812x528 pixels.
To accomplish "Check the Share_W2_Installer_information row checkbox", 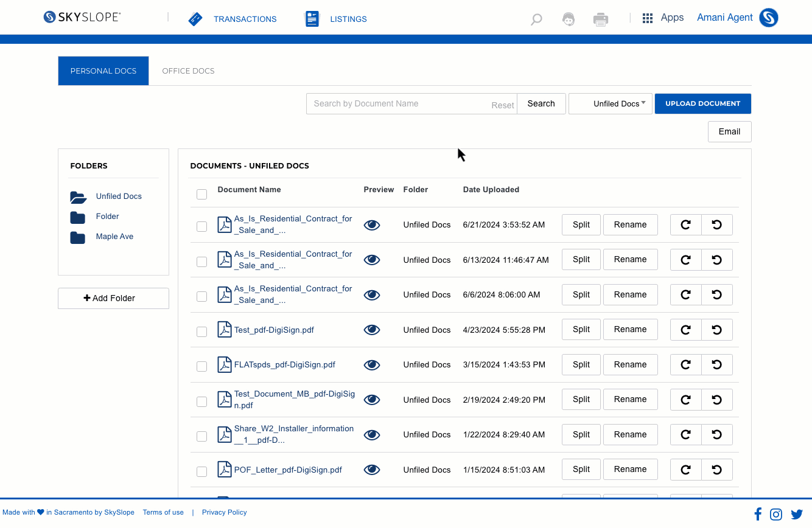I will (201, 436).
